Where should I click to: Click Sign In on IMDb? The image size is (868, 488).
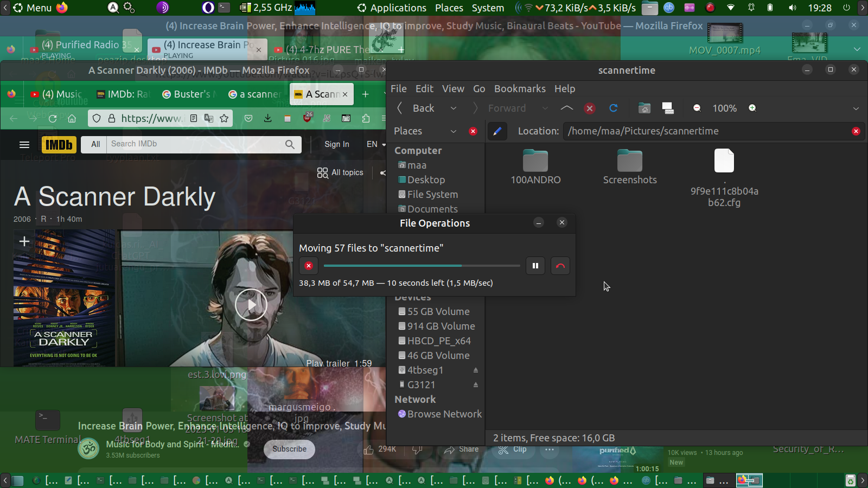tap(337, 144)
